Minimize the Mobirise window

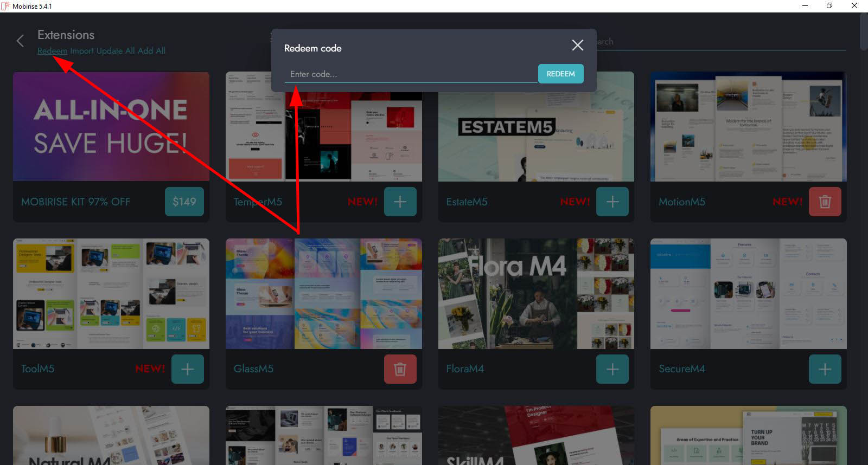[x=805, y=6]
